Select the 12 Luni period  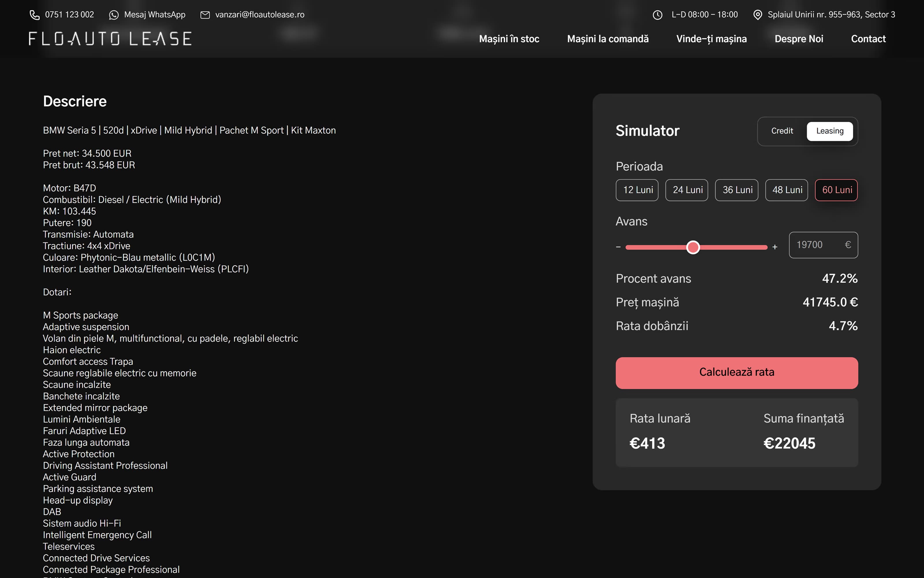(637, 190)
